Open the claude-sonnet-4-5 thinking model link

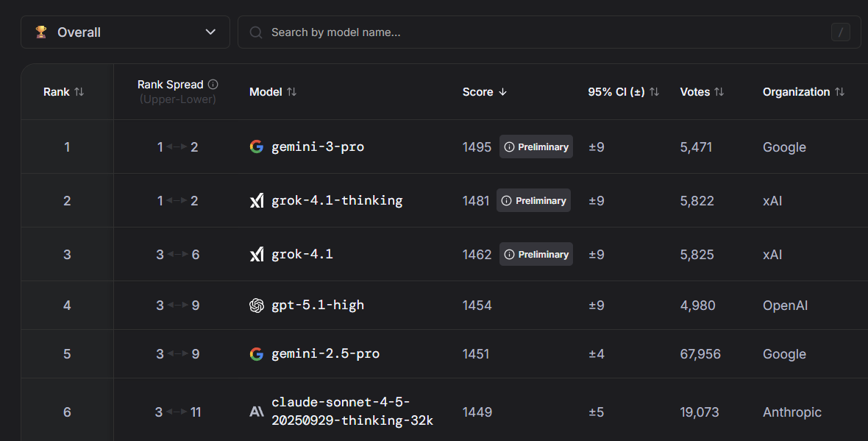(x=352, y=412)
